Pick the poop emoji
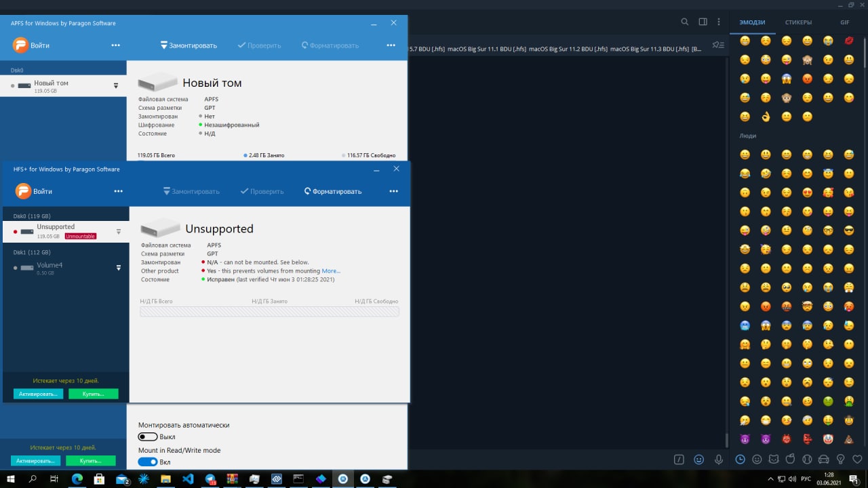This screenshot has width=868, height=488. click(849, 439)
